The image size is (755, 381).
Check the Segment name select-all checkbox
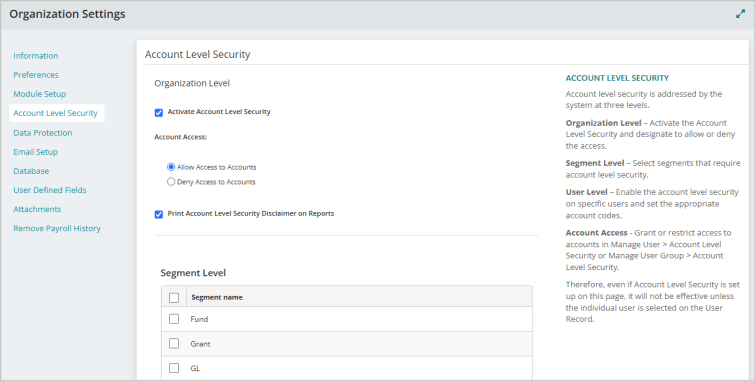coord(174,298)
